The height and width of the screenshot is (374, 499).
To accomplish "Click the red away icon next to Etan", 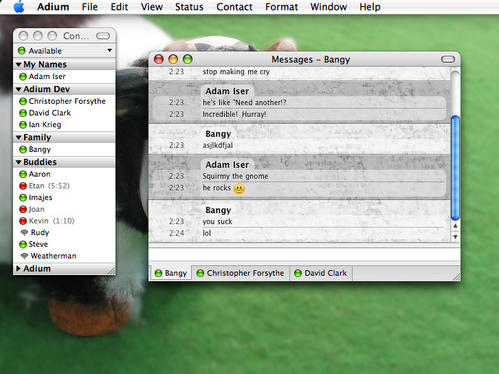I will pyautogui.click(x=23, y=186).
